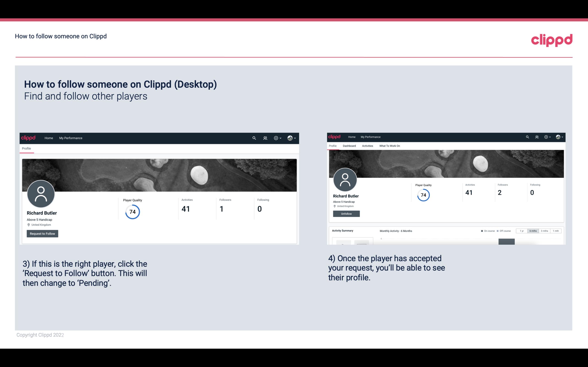Select the '6 mths' activity toggle
The height and width of the screenshot is (367, 588).
click(533, 231)
